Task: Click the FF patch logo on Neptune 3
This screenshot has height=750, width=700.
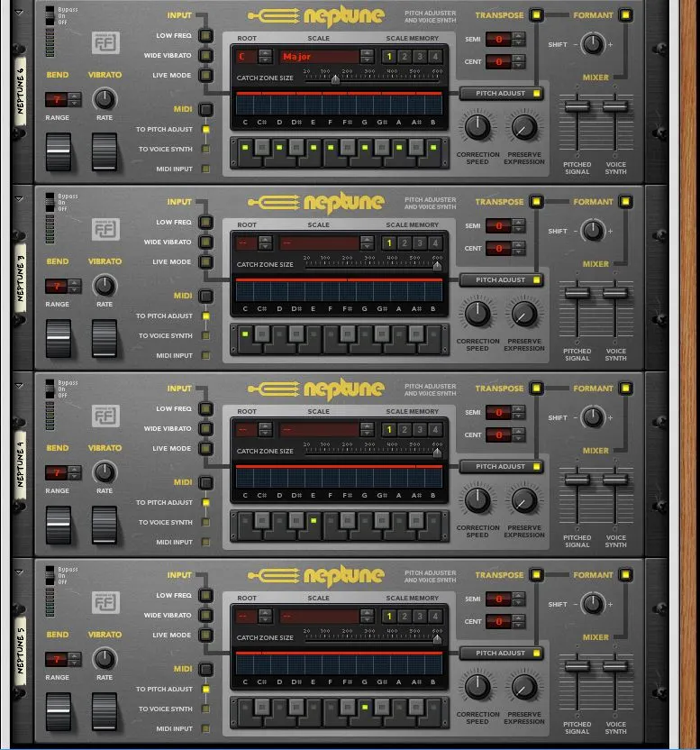Action: (105, 230)
